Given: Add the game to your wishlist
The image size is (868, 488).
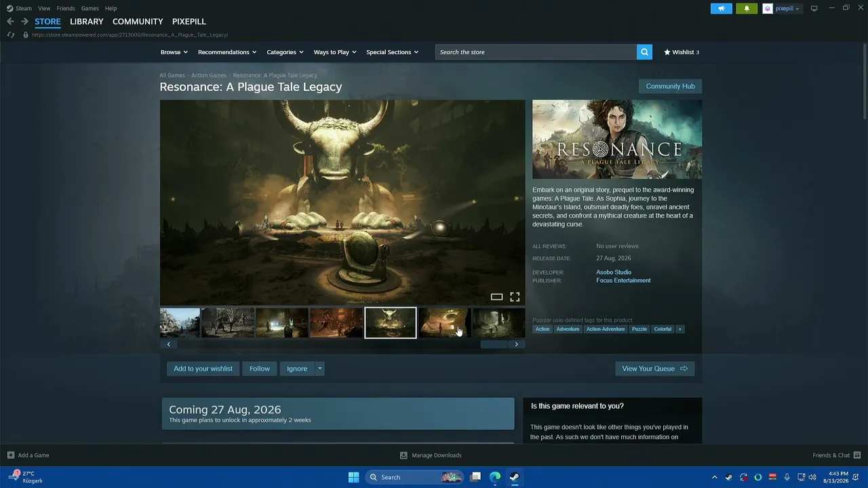Looking at the screenshot, I should pyautogui.click(x=203, y=369).
